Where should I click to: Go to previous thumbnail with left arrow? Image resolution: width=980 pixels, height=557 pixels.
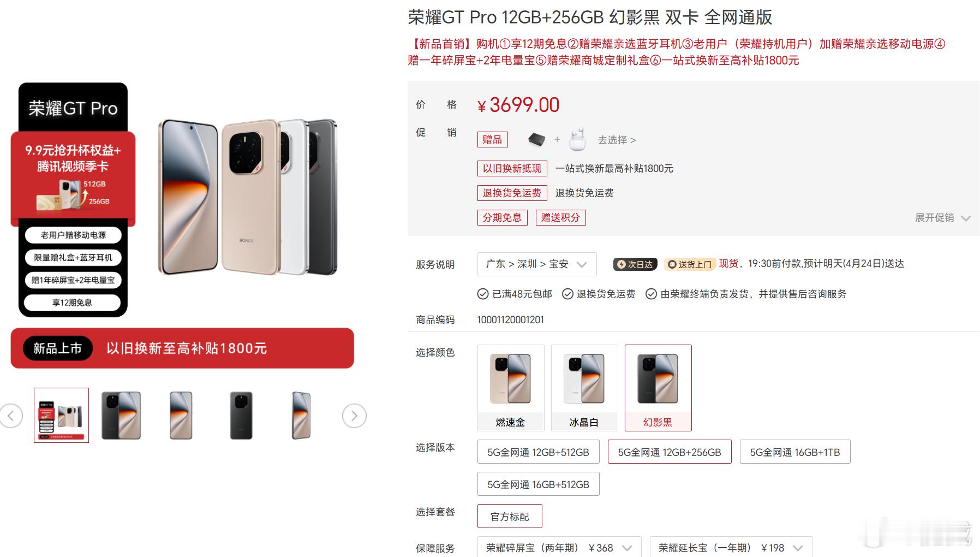point(10,416)
